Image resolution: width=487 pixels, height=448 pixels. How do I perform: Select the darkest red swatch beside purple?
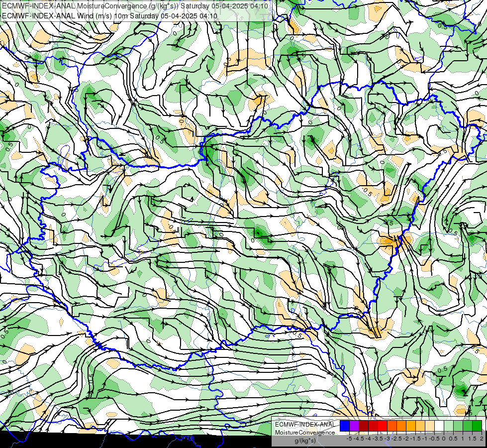pos(364,426)
